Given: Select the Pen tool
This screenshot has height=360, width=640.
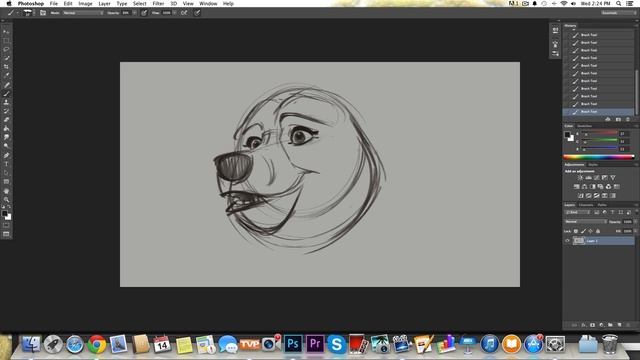Looking at the screenshot, I should click(7, 156).
